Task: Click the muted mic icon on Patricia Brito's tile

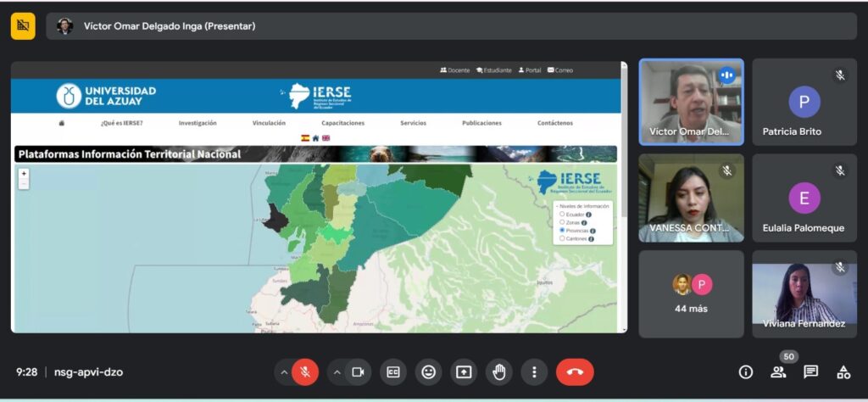Action: pyautogui.click(x=840, y=75)
